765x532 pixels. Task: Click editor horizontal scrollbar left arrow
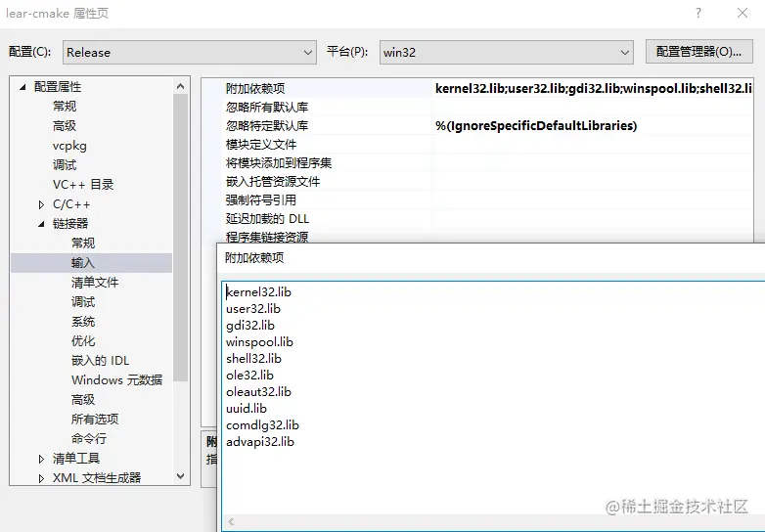point(231,521)
